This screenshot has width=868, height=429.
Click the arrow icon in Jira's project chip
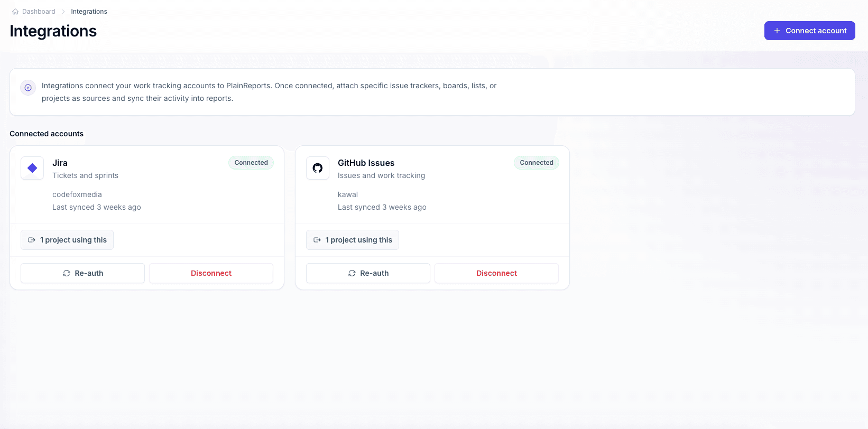click(x=32, y=240)
